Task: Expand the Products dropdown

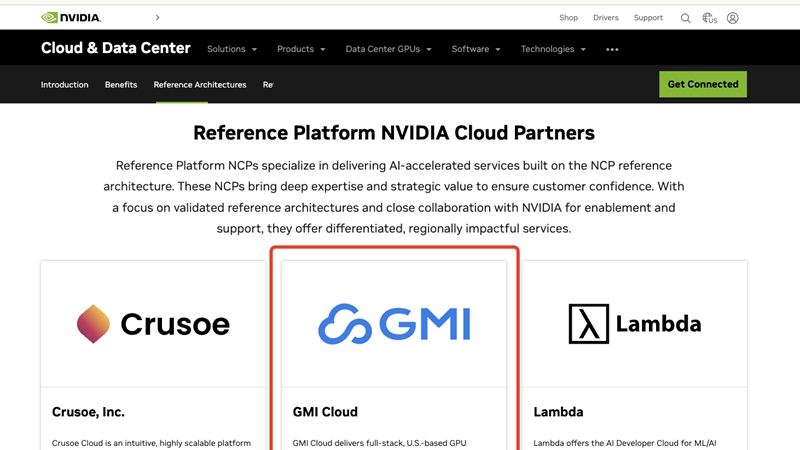Action: (x=301, y=49)
